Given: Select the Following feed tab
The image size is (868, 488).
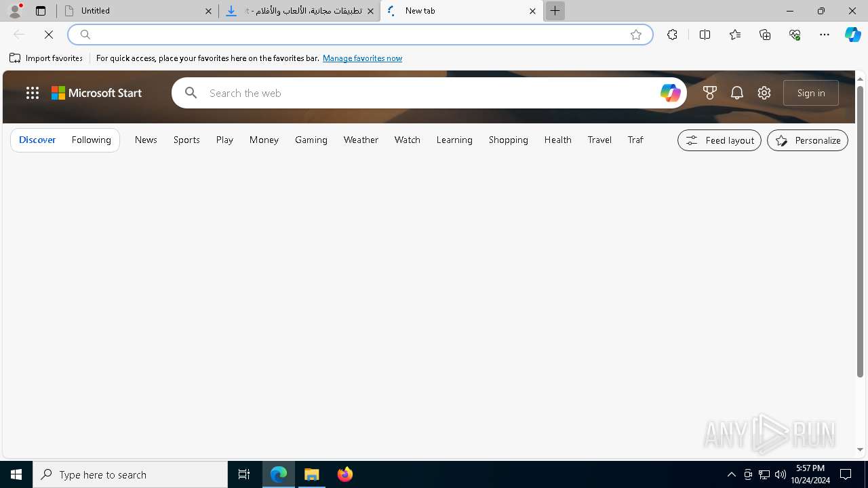Looking at the screenshot, I should pos(91,140).
